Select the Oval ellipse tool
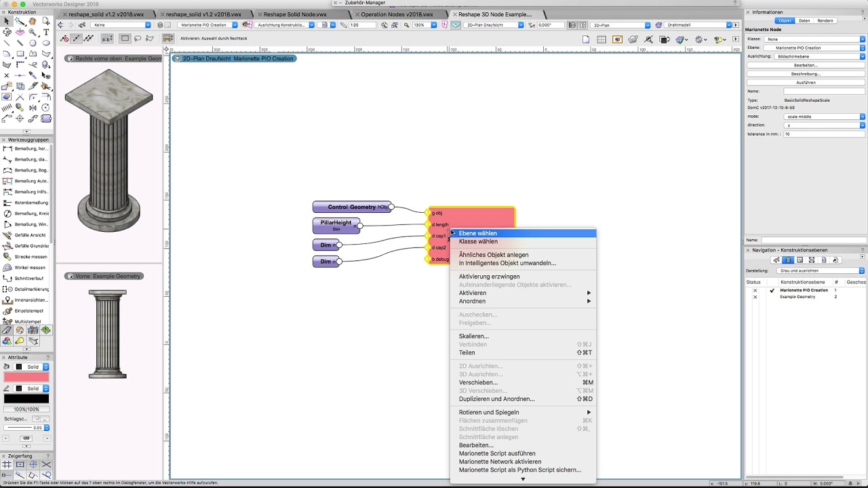The width and height of the screenshot is (868, 488). 45,43
